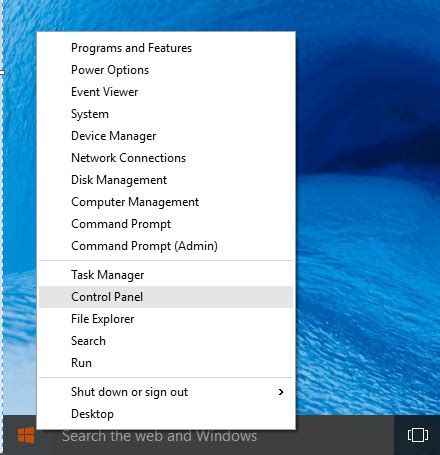The height and width of the screenshot is (455, 440).
Task: Open Command Prompt (Admin)
Action: click(x=166, y=246)
